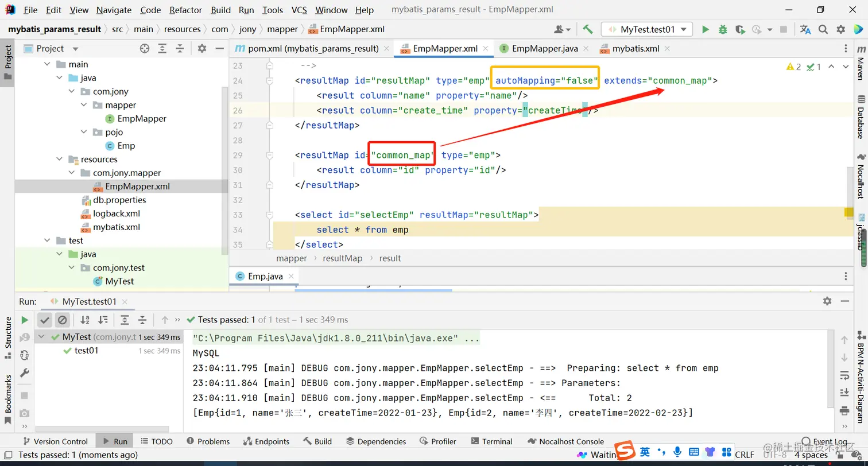
Task: Toggle scroll to end of console output
Action: (844, 393)
